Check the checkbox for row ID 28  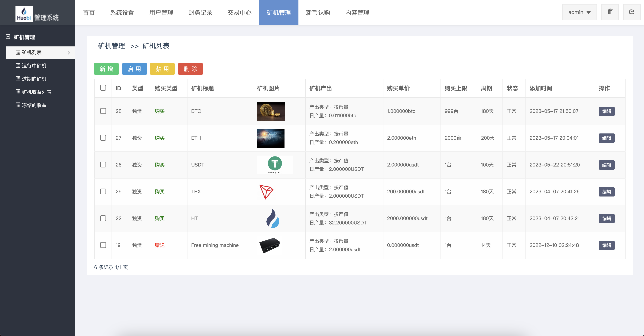tap(103, 111)
